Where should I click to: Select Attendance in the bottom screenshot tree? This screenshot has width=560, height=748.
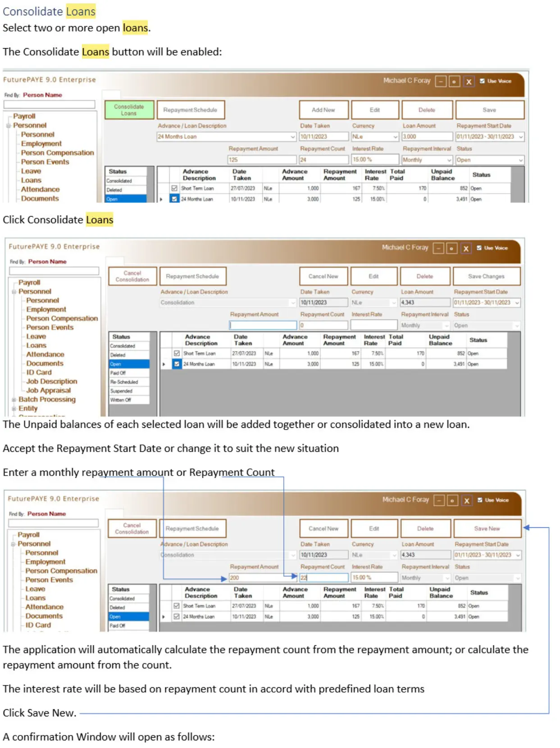45,607
